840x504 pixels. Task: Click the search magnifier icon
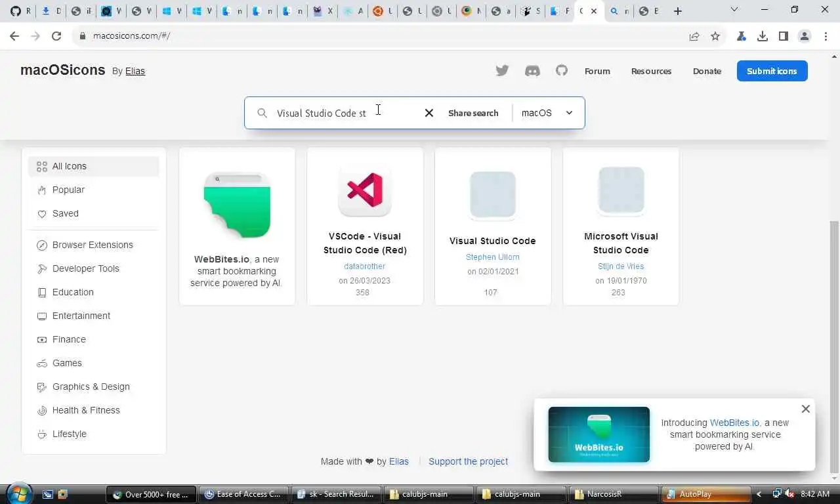click(262, 113)
